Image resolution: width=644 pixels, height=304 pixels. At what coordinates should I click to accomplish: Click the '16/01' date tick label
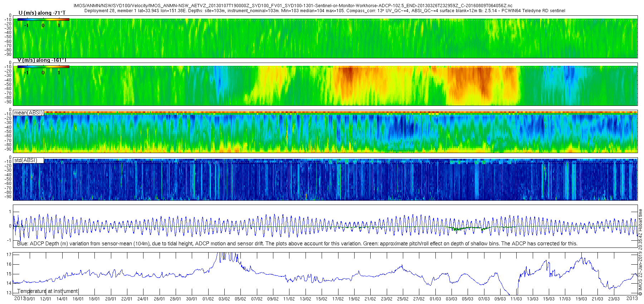(78, 299)
